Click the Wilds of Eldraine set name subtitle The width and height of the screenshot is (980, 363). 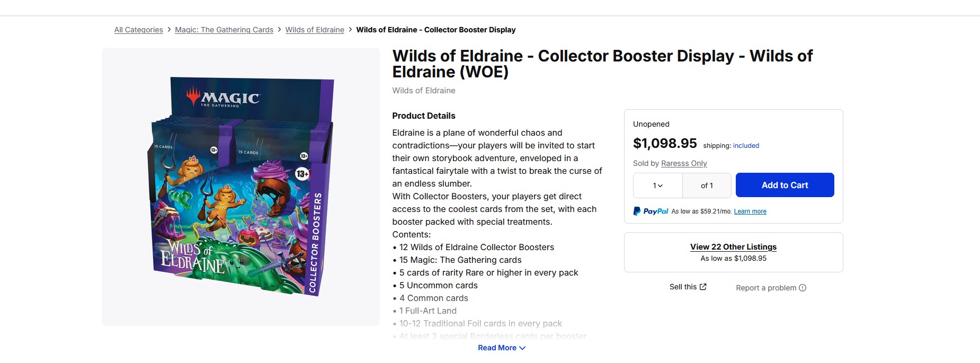click(x=424, y=91)
